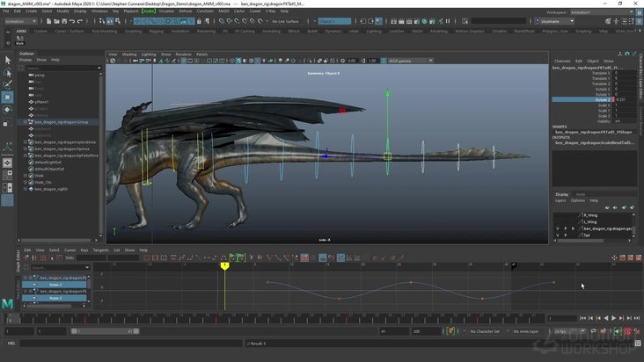
Task: Click the time slider playhead marker in Graph Editor
Action: [224, 264]
